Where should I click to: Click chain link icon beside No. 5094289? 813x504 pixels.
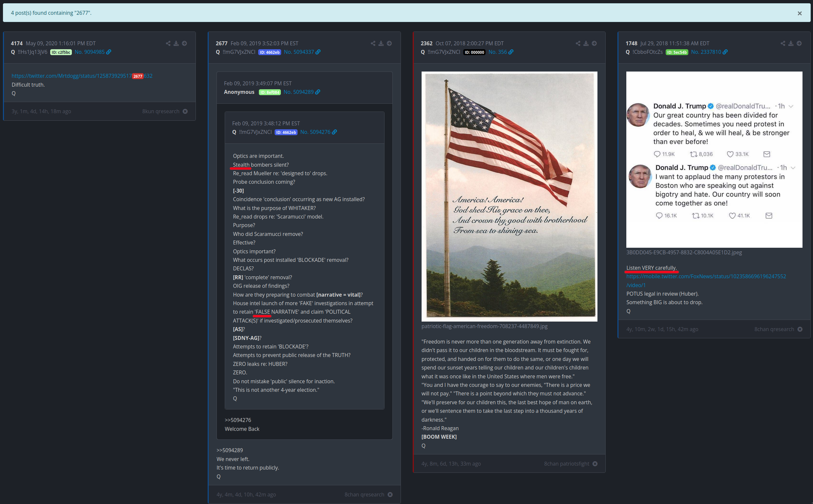318,92
